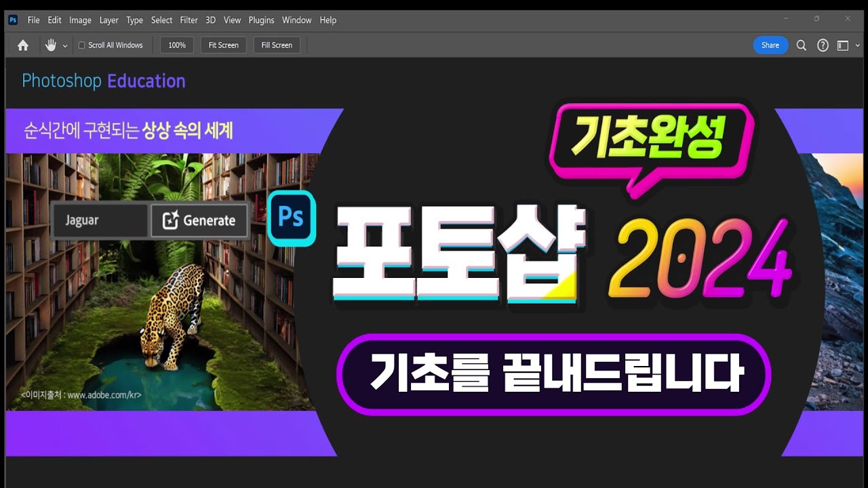The width and height of the screenshot is (868, 488).
Task: Open the 3D menu
Action: [x=211, y=20]
